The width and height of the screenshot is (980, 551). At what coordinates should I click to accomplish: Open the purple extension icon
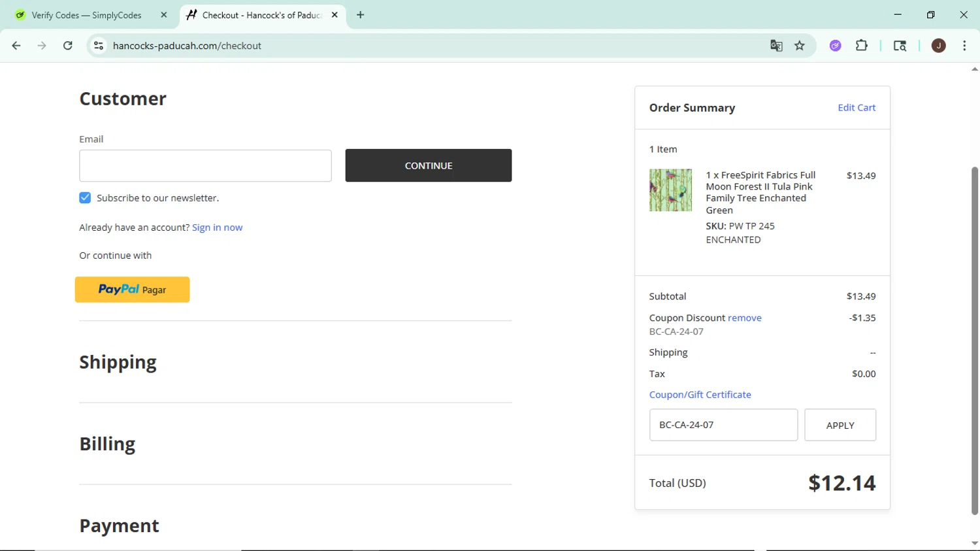click(x=836, y=46)
